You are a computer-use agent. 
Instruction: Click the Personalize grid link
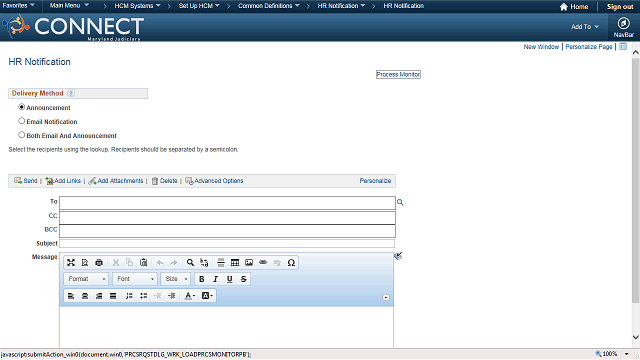pos(375,181)
